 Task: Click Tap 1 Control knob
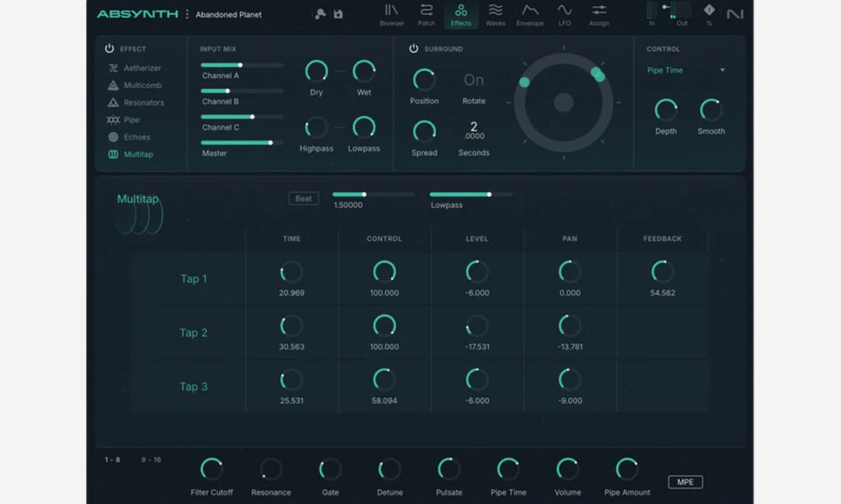pyautogui.click(x=384, y=272)
